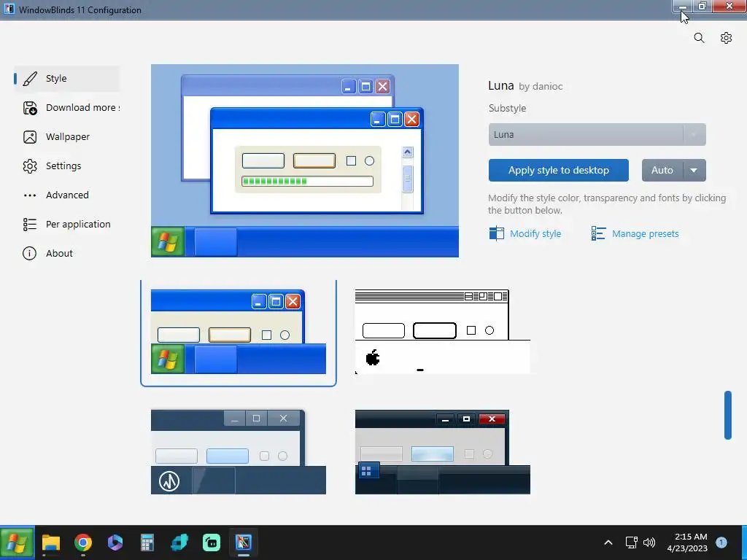Screen dimensions: 747x560
Task: Switch to the Wallpaper section
Action: (66, 137)
